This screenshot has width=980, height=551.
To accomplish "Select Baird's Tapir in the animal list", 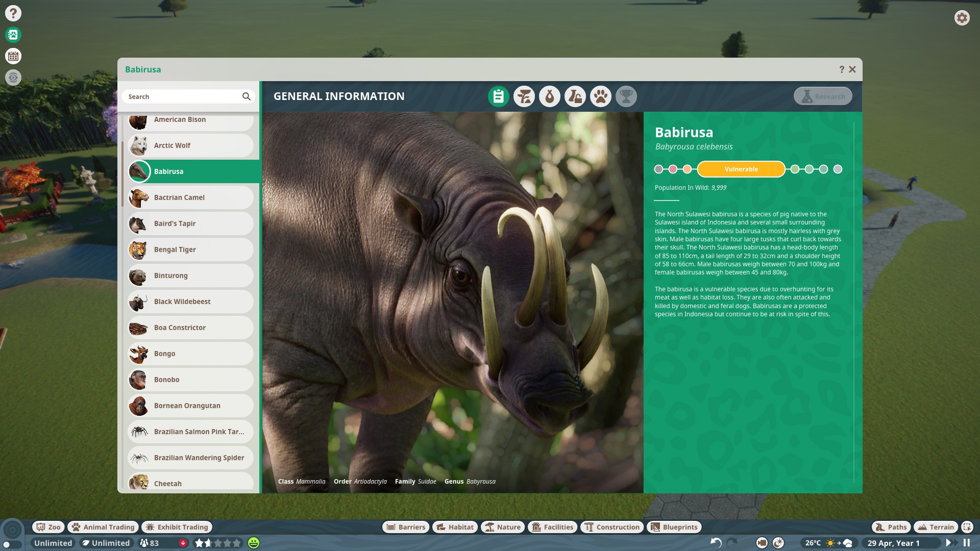I will coord(190,223).
